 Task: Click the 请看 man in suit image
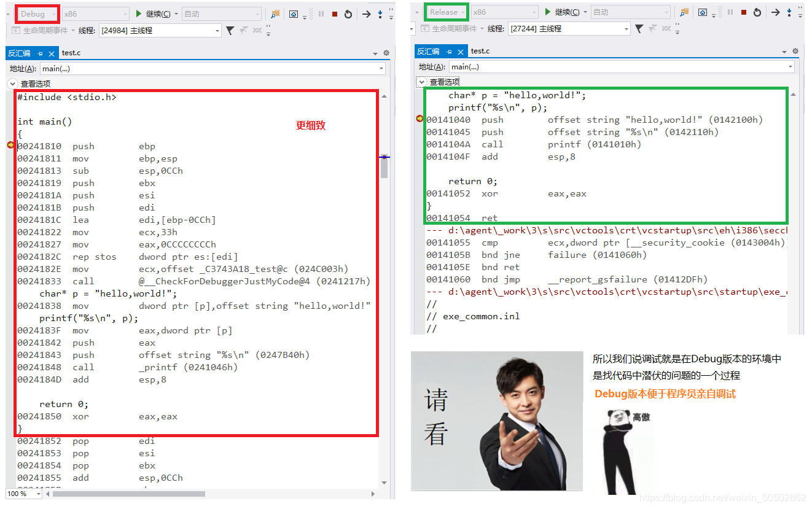click(497, 421)
